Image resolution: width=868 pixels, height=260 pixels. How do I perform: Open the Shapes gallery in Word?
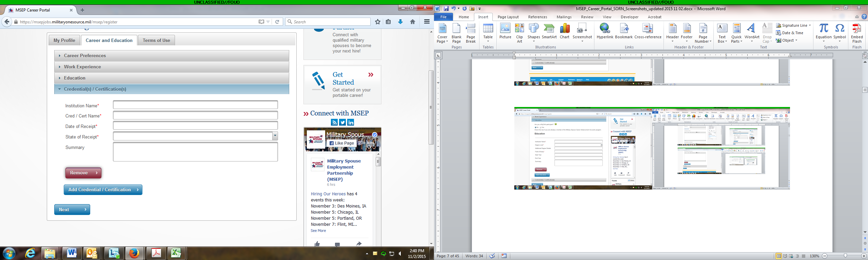pos(534,33)
